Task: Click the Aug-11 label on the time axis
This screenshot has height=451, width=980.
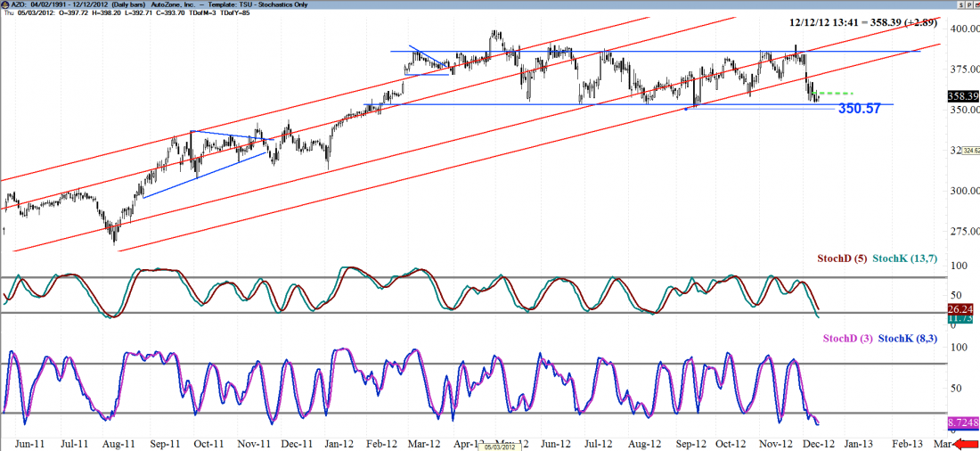Action: (x=118, y=442)
